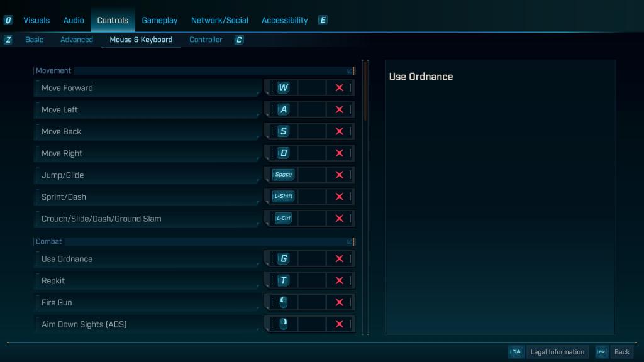The width and height of the screenshot is (644, 362).
Task: Click the W key binding for Move Forward
Action: point(283,87)
